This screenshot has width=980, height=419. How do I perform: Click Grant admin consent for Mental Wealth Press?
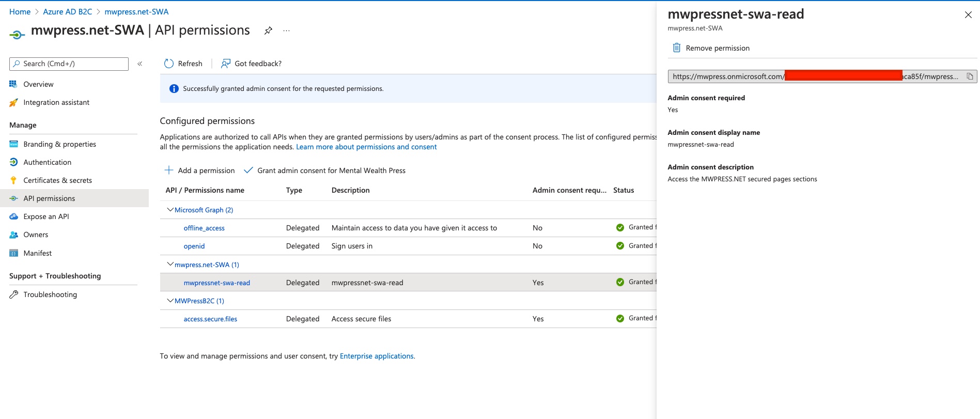(331, 170)
